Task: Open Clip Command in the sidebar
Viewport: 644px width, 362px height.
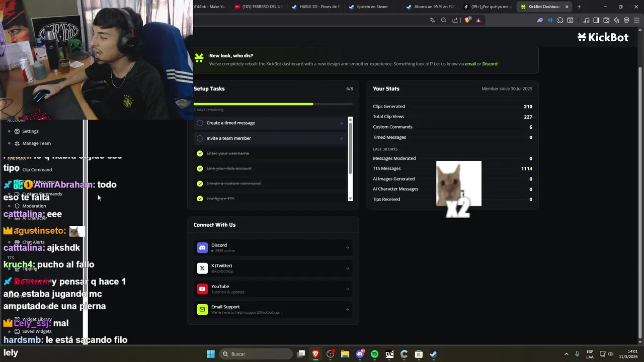Action: pyautogui.click(x=37, y=170)
